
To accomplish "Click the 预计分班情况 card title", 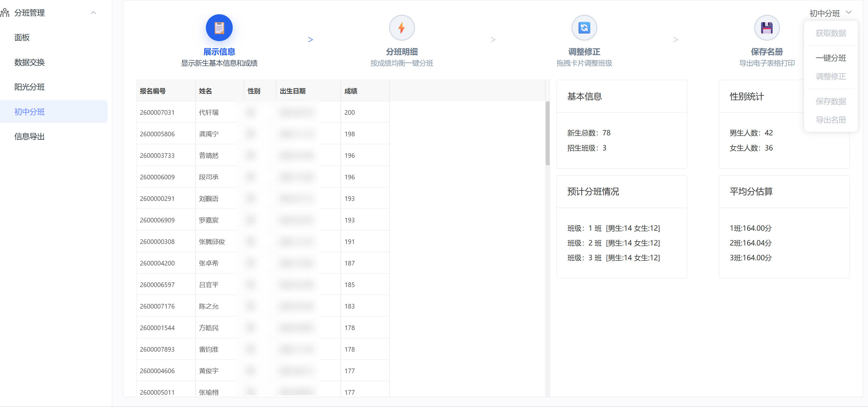I will (x=593, y=192).
